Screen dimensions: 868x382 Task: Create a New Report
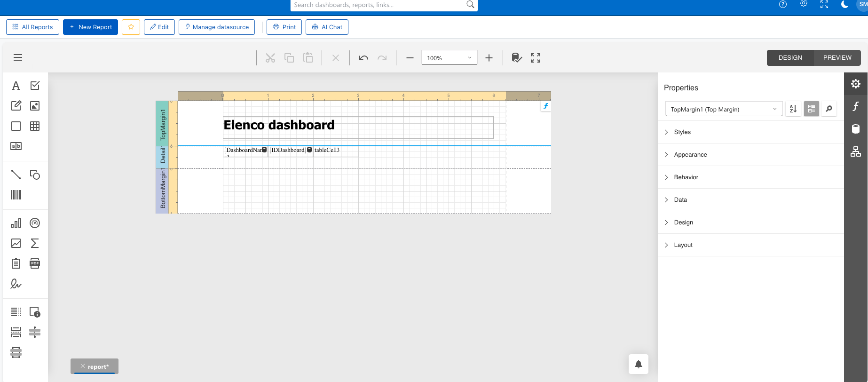click(x=91, y=27)
